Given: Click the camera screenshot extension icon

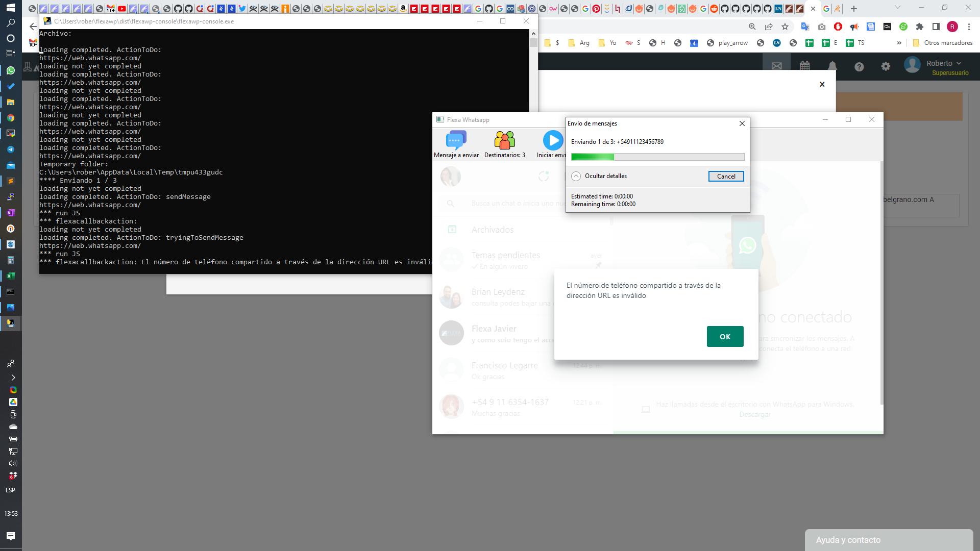Looking at the screenshot, I should click(x=821, y=27).
